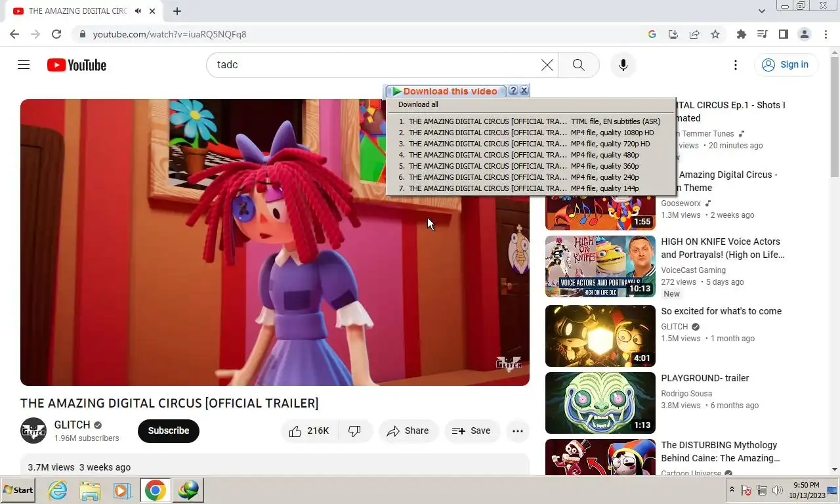This screenshot has height=504, width=840.
Task: Click the page vertical scrollbar
Action: coord(835,261)
